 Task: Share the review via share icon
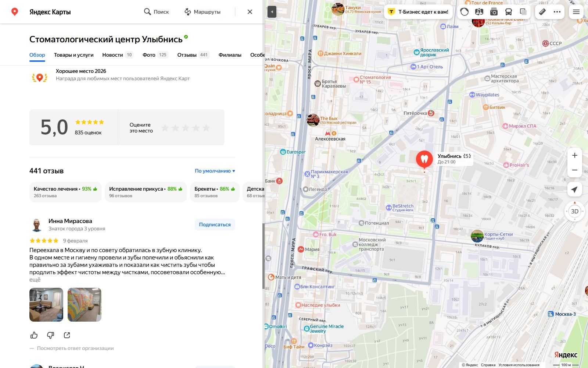coord(67,335)
